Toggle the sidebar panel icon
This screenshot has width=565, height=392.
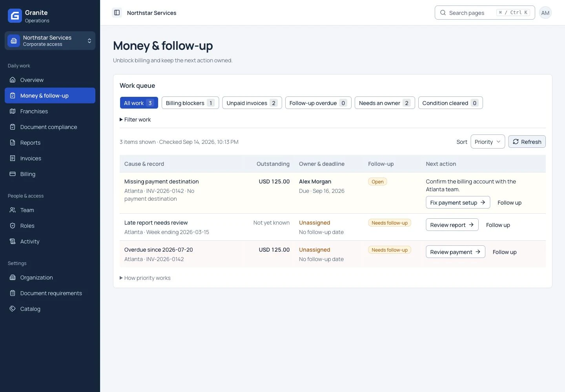(117, 13)
